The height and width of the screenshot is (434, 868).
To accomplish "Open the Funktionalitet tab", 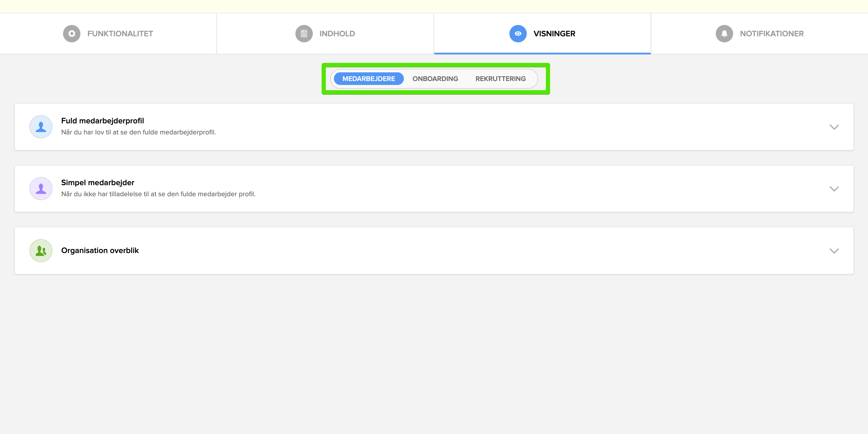I will (x=120, y=34).
